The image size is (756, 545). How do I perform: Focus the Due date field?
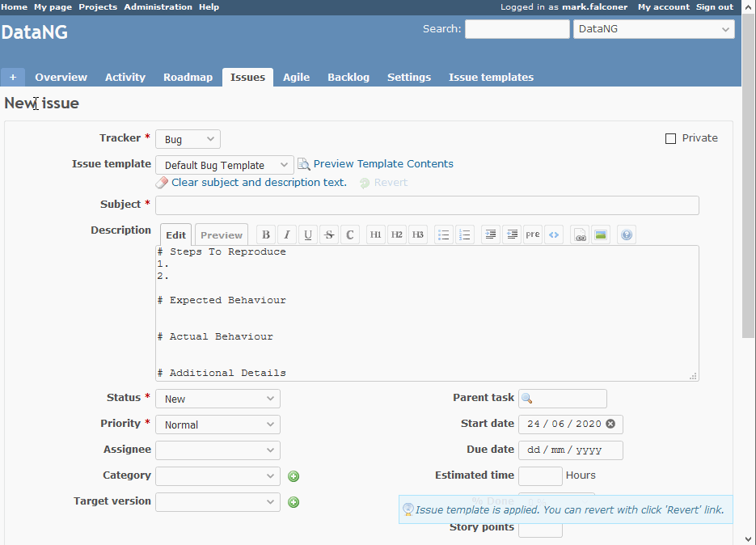pos(571,450)
